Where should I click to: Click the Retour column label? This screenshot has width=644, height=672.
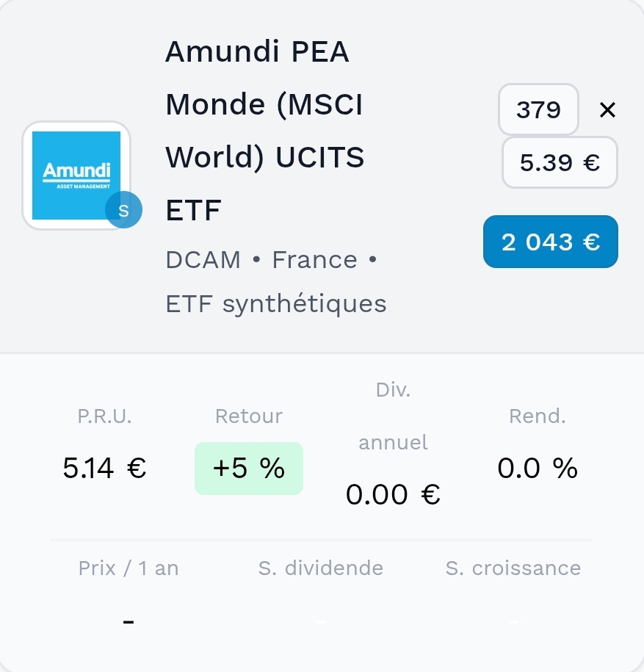248,416
